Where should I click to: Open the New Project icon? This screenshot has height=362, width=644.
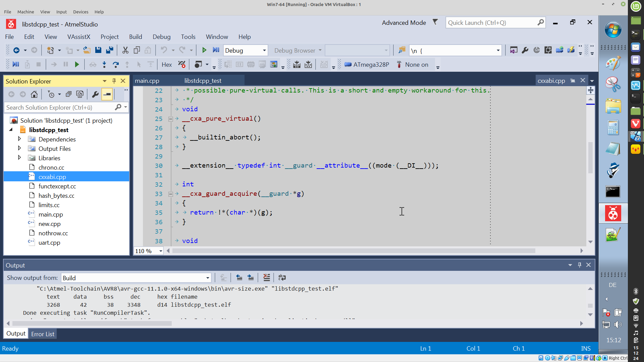pyautogui.click(x=50, y=50)
